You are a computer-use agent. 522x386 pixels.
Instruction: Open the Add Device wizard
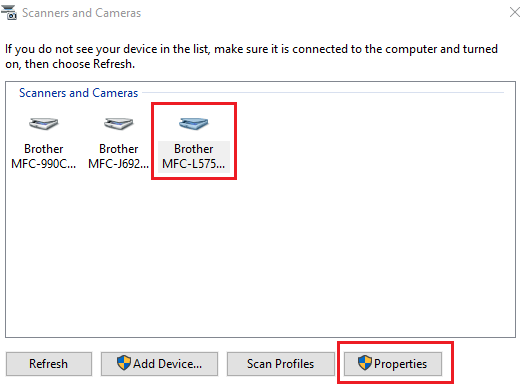(159, 364)
